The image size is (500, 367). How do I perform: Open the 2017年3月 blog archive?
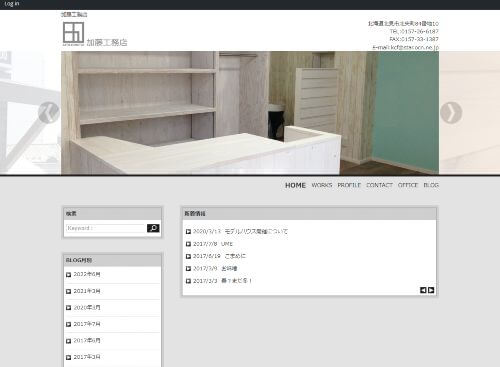87,357
